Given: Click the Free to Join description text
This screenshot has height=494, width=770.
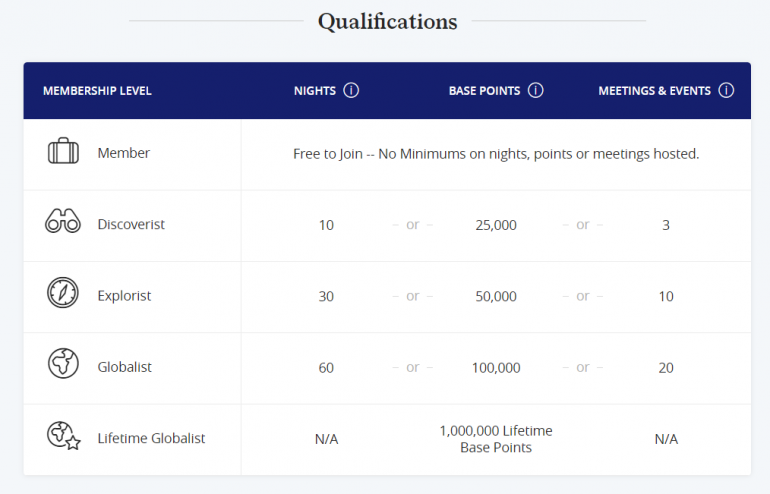Looking at the screenshot, I should 496,154.
